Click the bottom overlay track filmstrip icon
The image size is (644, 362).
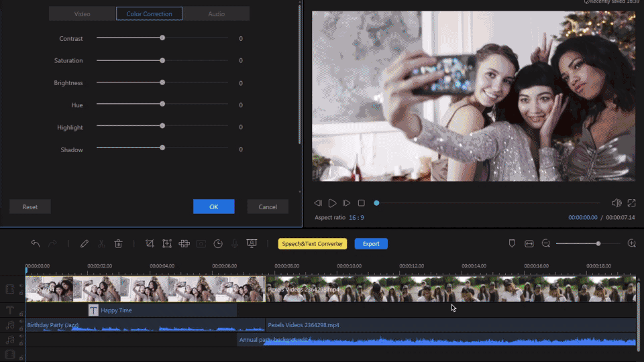[10, 354]
